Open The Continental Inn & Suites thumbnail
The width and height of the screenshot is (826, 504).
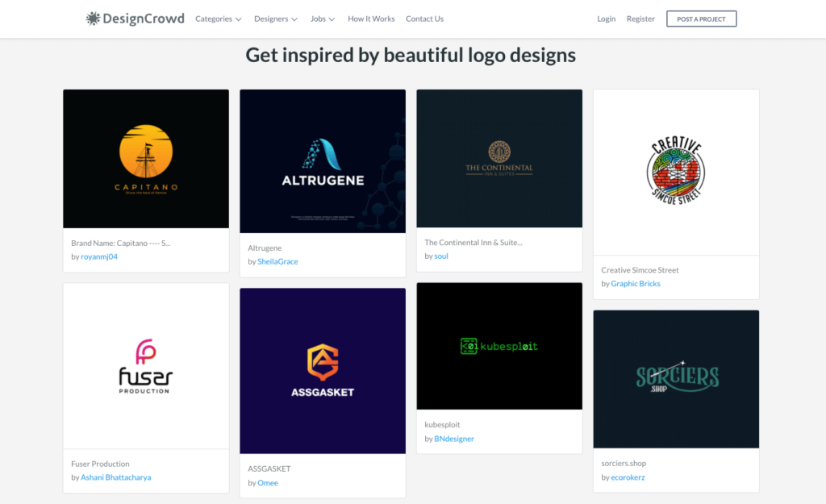[x=499, y=159]
